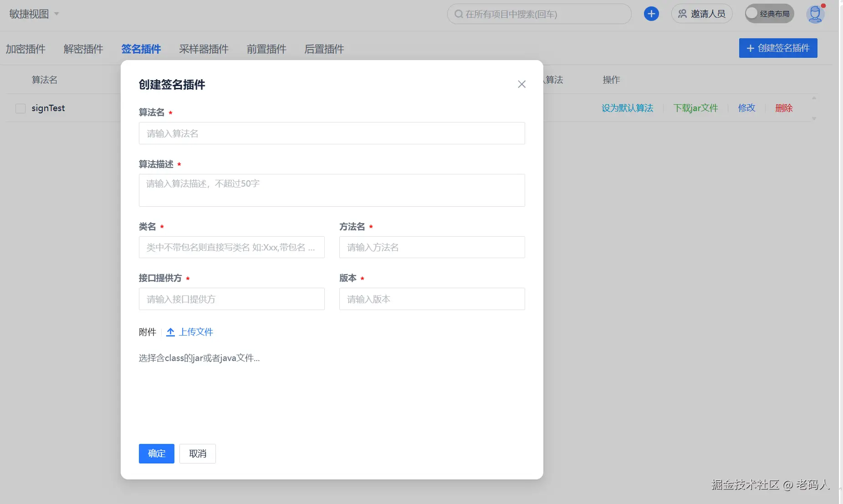Focus the 方法名 input field

click(x=432, y=247)
